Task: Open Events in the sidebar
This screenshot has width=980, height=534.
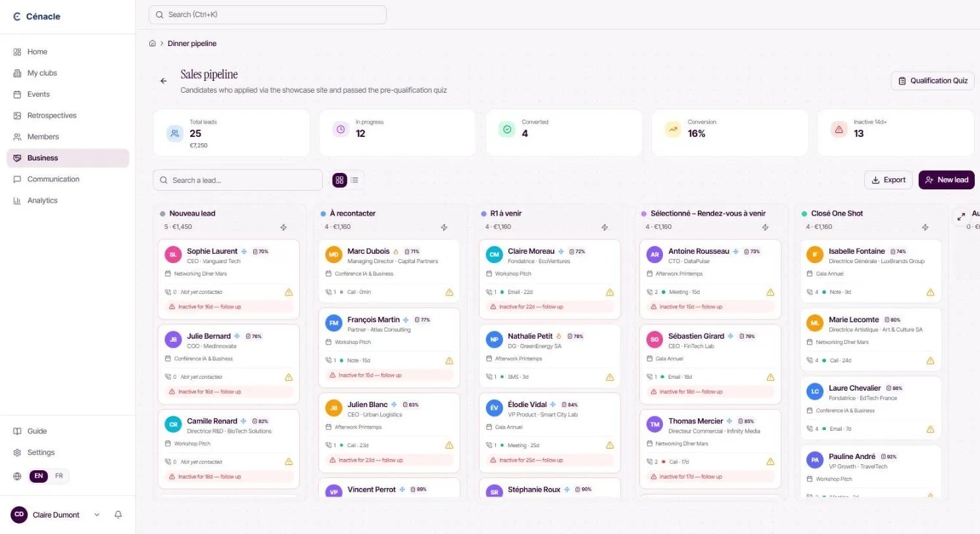Action: 68,94
